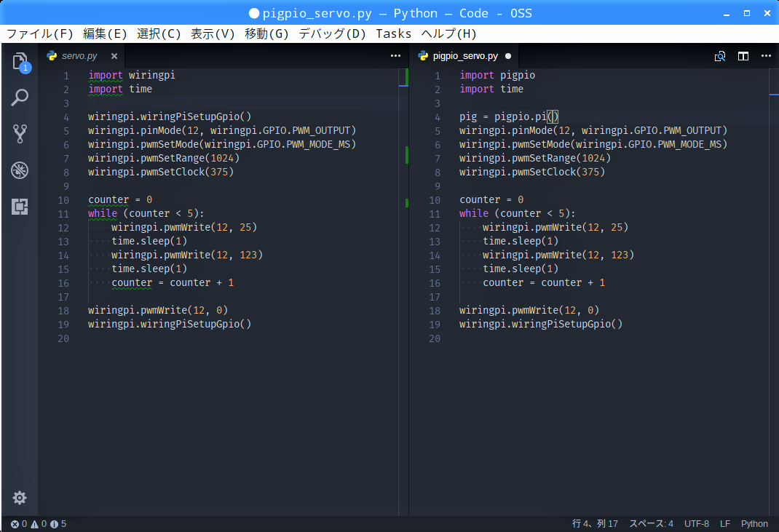Click the UTF-8 encoding indicator

[x=696, y=524]
